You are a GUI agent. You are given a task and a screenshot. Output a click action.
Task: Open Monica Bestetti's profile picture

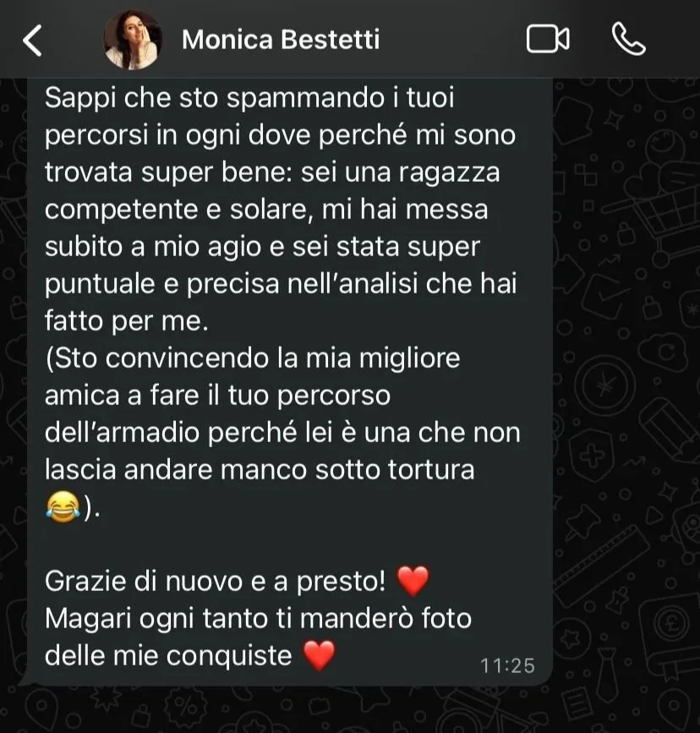click(x=133, y=39)
